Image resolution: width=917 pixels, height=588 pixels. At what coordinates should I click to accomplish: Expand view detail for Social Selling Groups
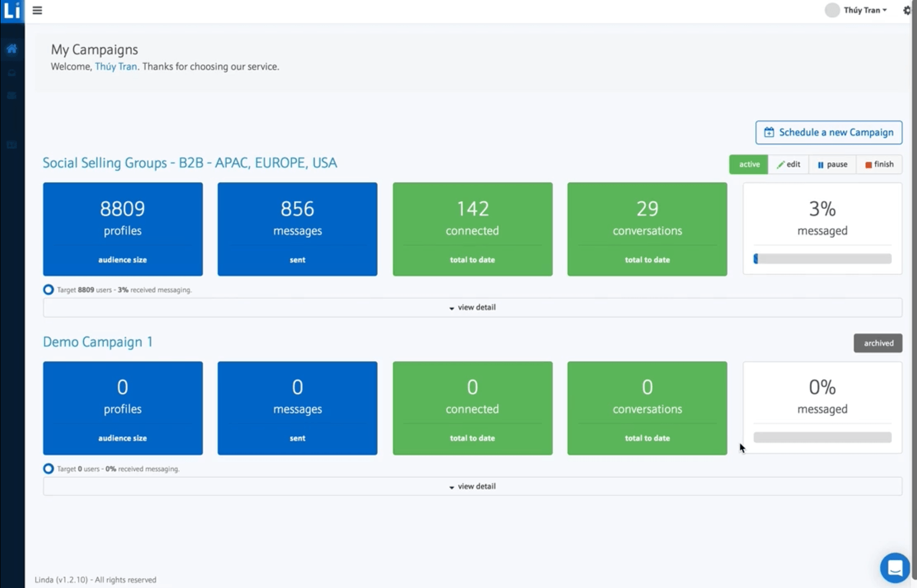coord(473,307)
